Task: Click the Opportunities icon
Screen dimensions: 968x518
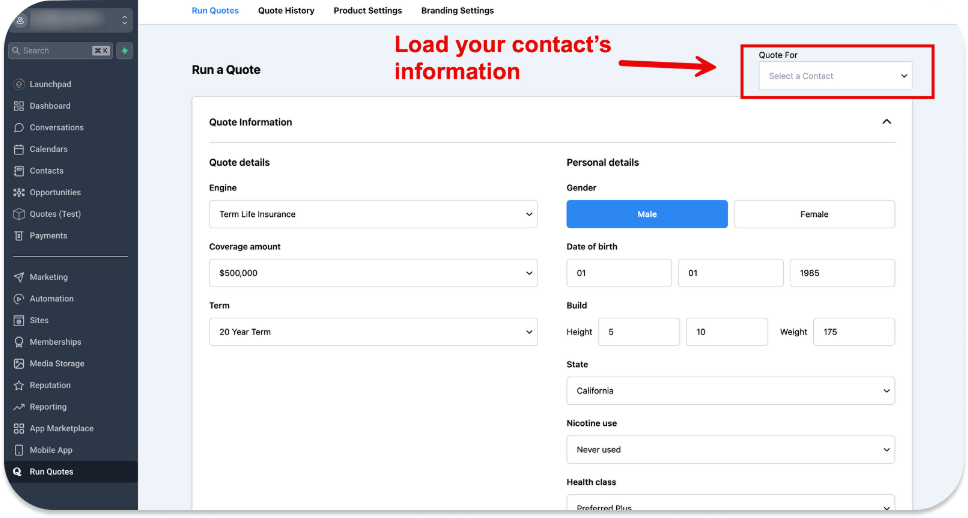Action: (19, 192)
